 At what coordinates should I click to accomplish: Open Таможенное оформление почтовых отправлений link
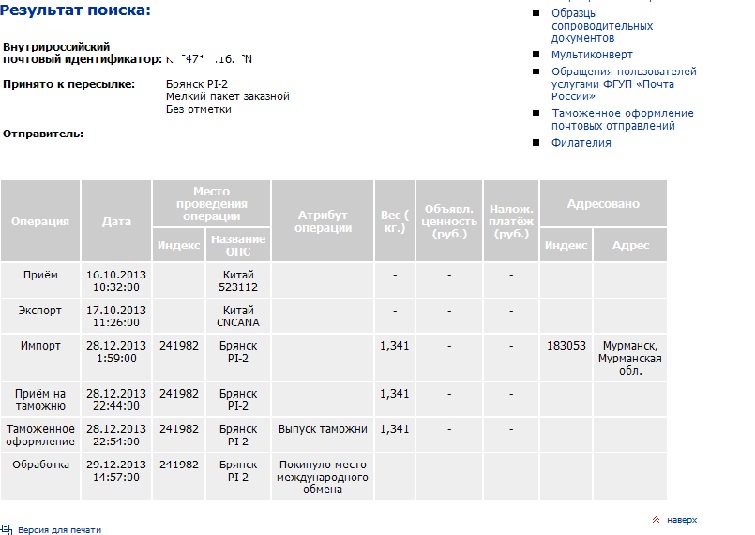pos(622,119)
